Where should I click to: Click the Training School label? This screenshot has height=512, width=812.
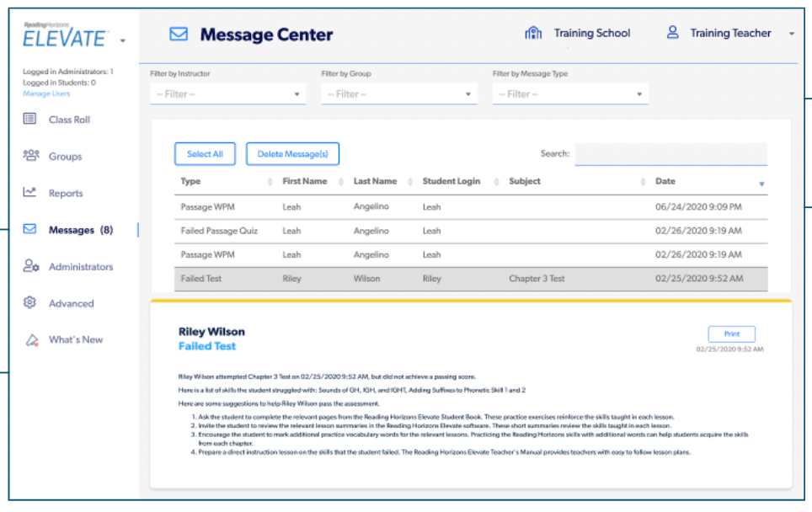592,33
